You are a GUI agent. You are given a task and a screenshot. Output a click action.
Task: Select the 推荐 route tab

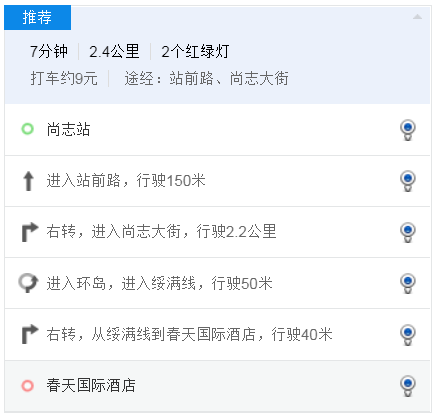tap(37, 17)
